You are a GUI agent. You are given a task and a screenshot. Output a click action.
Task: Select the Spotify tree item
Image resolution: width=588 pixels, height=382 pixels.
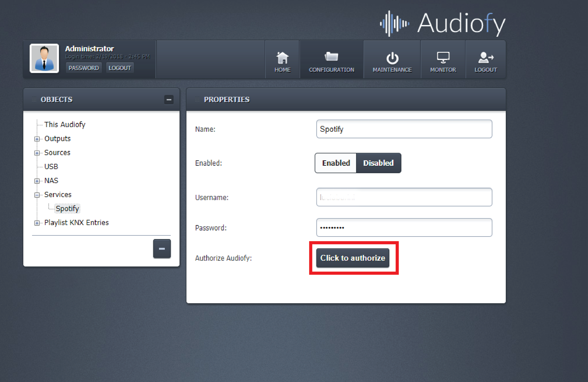pos(67,209)
